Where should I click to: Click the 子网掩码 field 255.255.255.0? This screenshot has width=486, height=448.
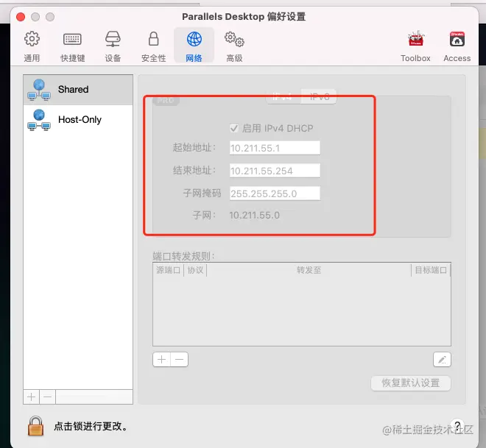click(275, 193)
